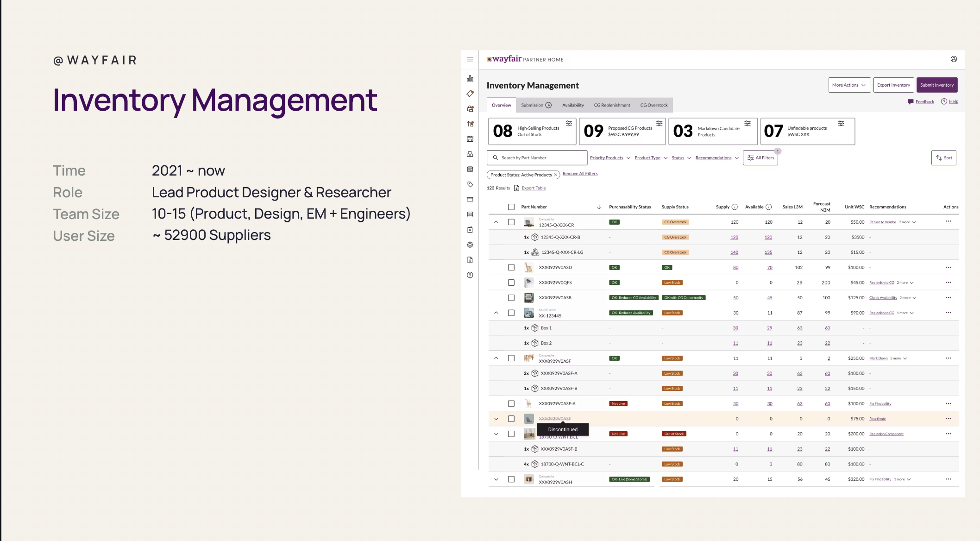Switch to the CG Replenishment tab
The height and width of the screenshot is (541, 980).
[x=612, y=105]
